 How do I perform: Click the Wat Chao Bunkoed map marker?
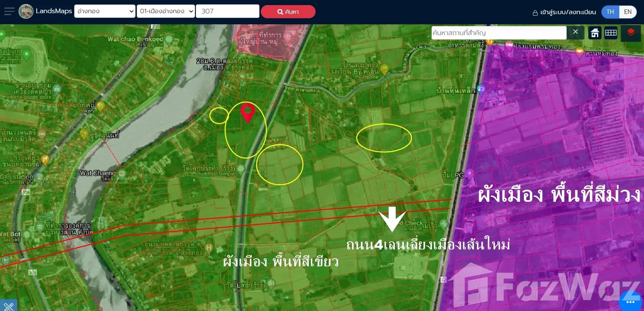(168, 40)
